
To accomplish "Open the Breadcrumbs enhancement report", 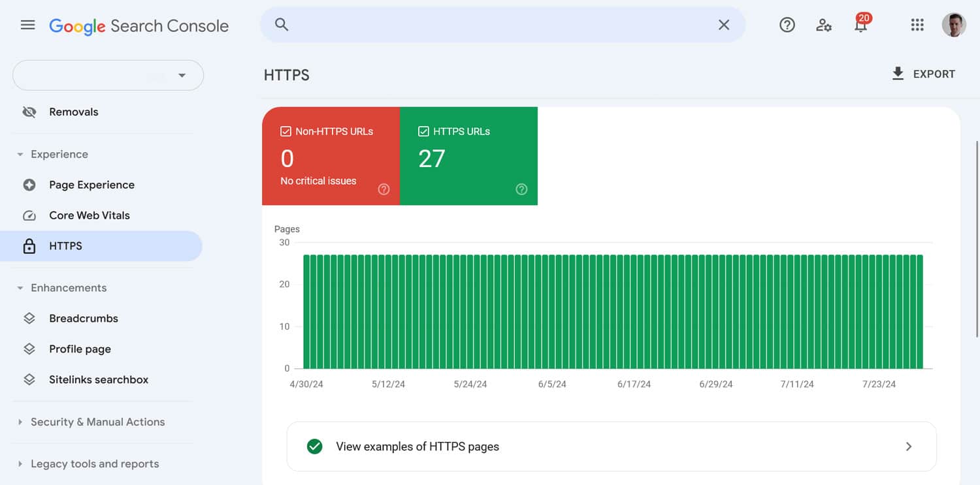I will tap(83, 318).
